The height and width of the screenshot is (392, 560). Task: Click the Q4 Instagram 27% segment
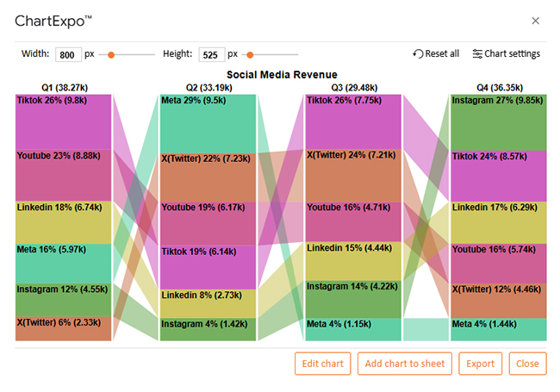pos(499,122)
